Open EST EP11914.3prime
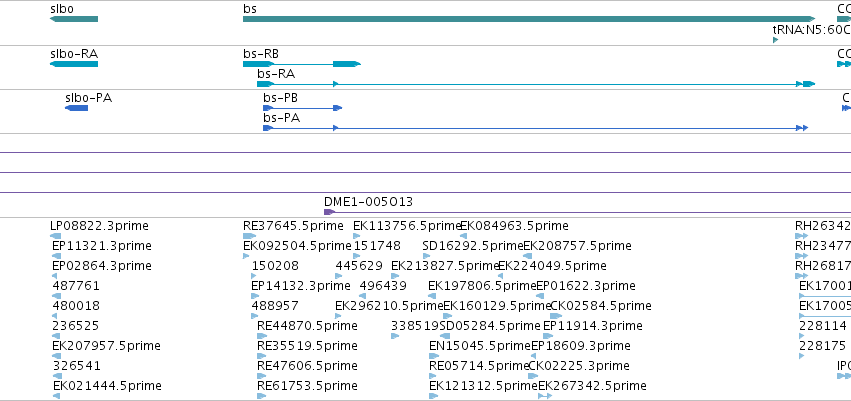 click(x=593, y=326)
